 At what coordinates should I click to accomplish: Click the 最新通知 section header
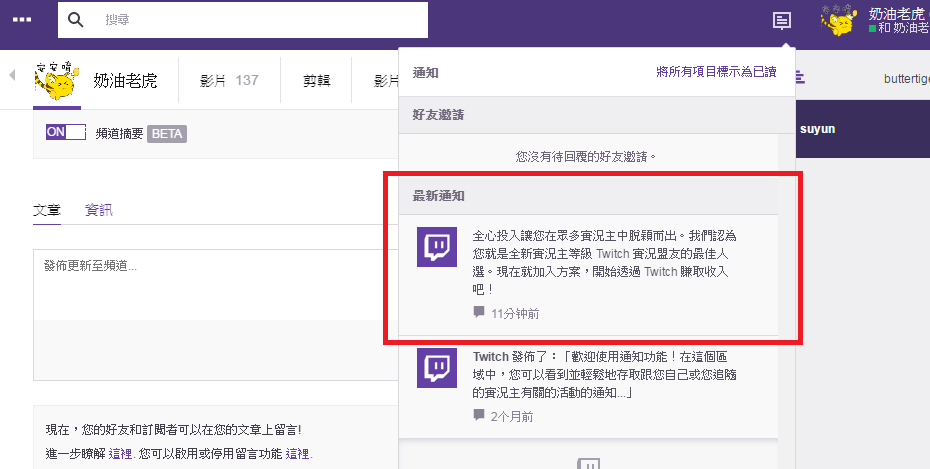click(x=588, y=196)
